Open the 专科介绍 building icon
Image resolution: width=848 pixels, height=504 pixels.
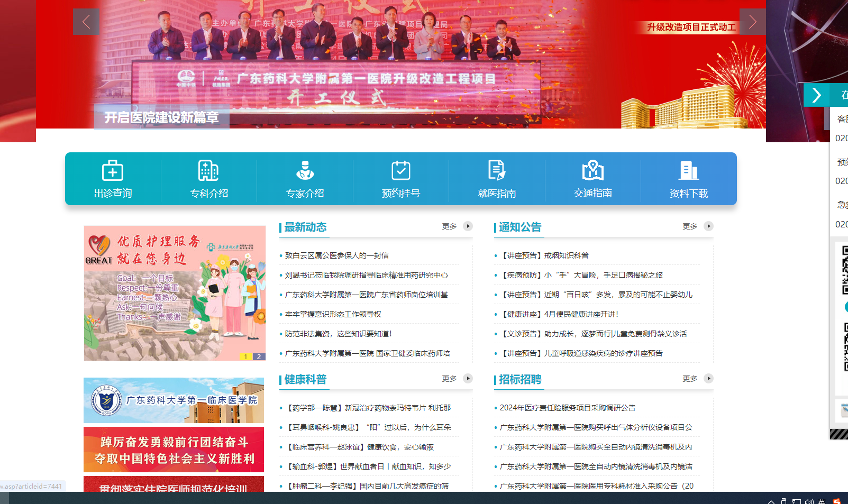[208, 171]
